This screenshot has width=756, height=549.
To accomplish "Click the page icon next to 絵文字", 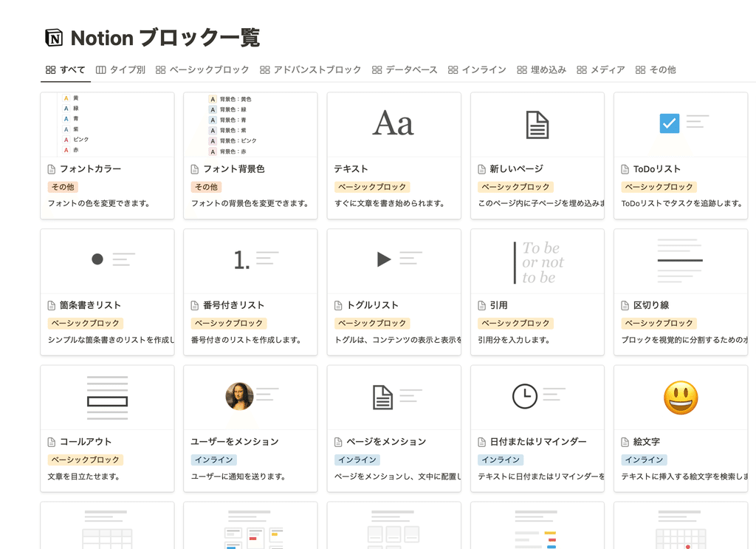I will pos(625,442).
